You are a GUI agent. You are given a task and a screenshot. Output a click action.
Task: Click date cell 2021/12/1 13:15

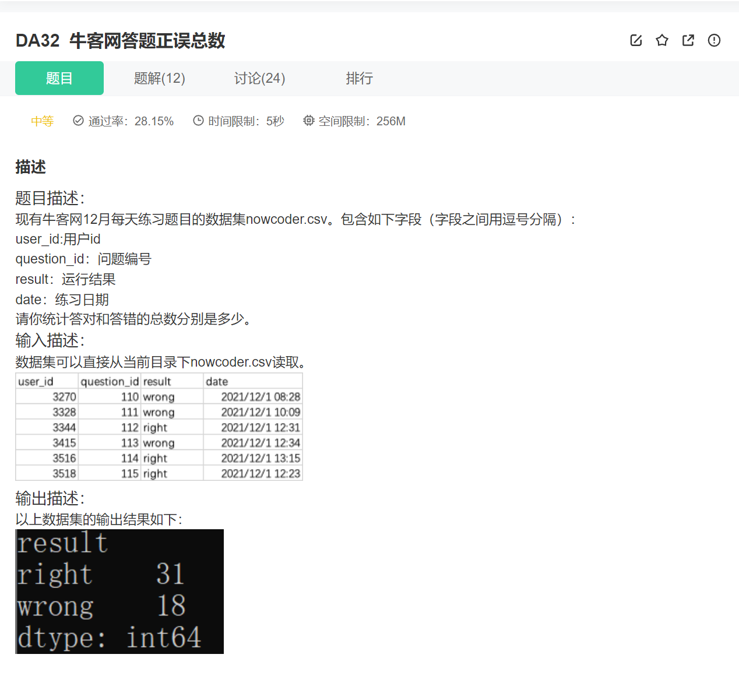point(253,458)
